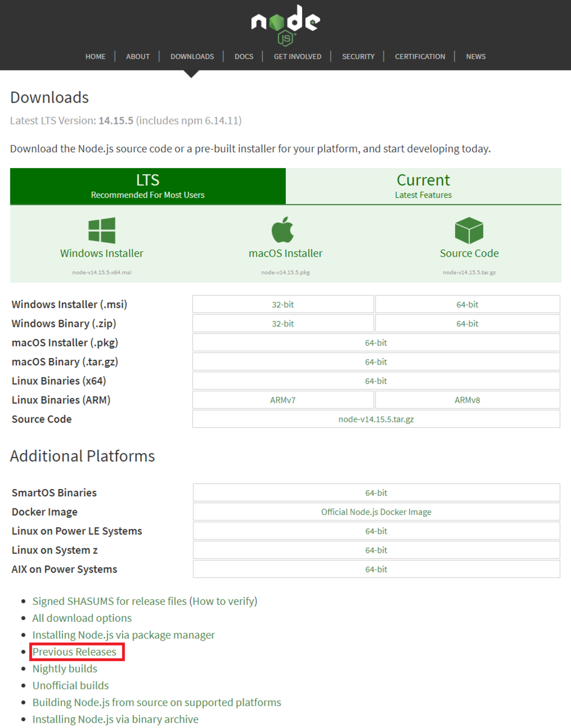Click the Source Code download label
The height and width of the screenshot is (728, 571).
coord(469,253)
